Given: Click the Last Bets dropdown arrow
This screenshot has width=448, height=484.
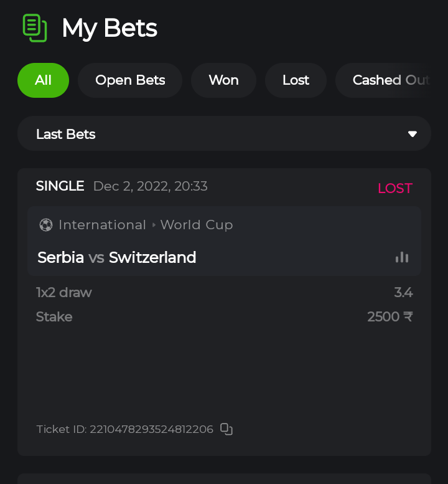Looking at the screenshot, I should pos(412,134).
